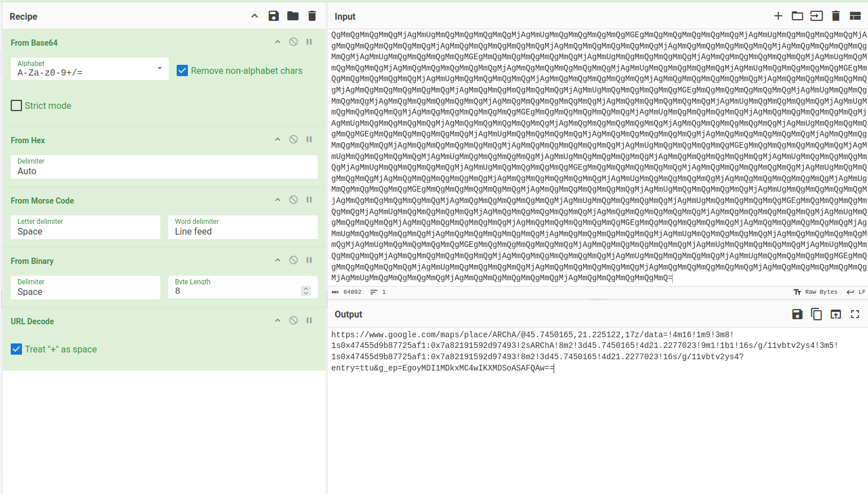Uncheck Remove non-alphabet chars
Image resolution: width=868 pixels, height=494 pixels.
(182, 70)
